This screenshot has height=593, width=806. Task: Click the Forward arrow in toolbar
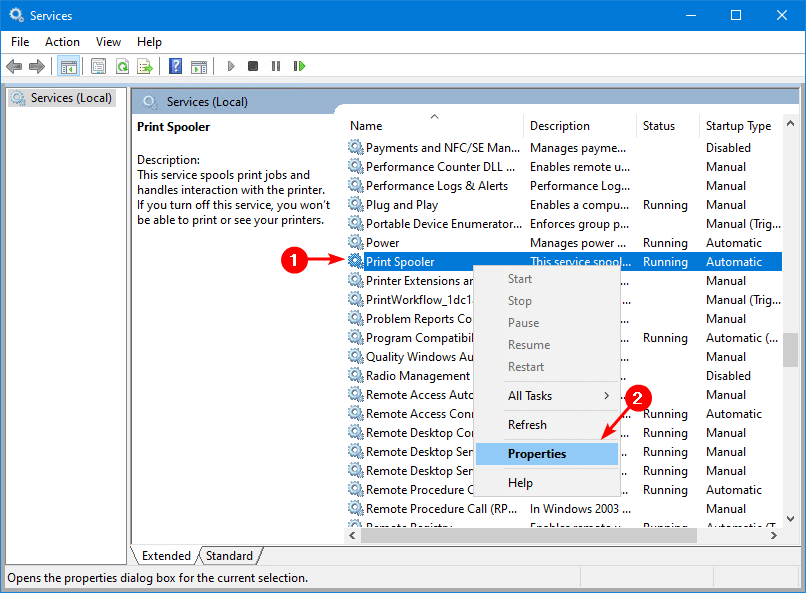click(37, 66)
